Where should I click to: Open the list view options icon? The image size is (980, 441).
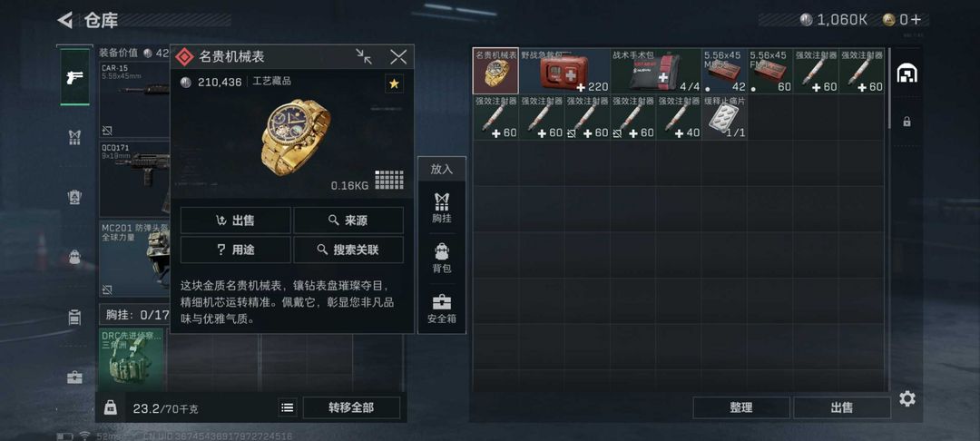coord(287,408)
